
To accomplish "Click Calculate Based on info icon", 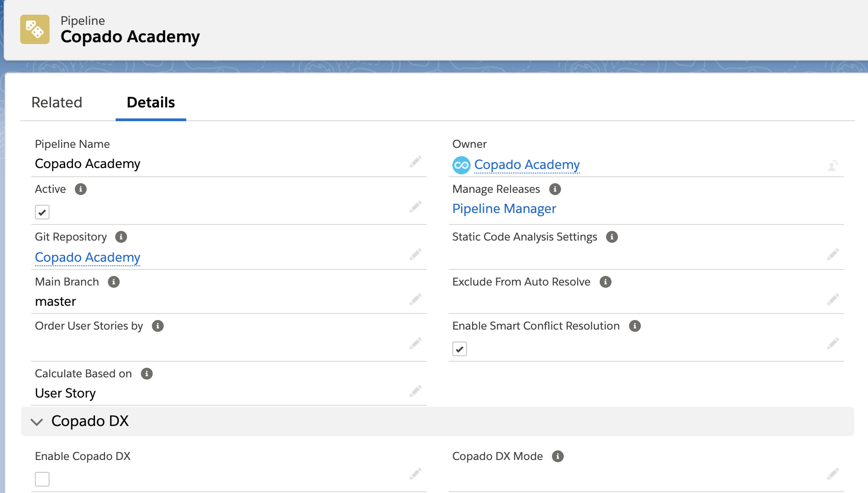I will (147, 374).
